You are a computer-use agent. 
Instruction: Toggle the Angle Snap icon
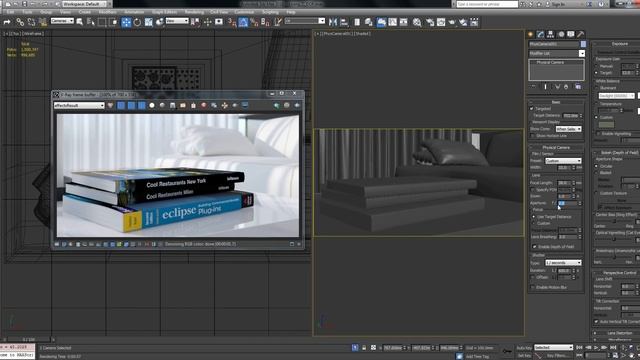(x=243, y=22)
